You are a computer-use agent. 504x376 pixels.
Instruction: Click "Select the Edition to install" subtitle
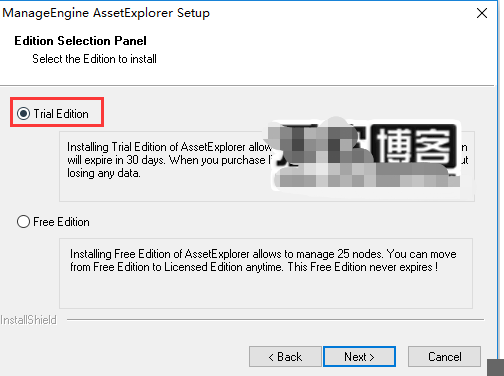tap(94, 59)
